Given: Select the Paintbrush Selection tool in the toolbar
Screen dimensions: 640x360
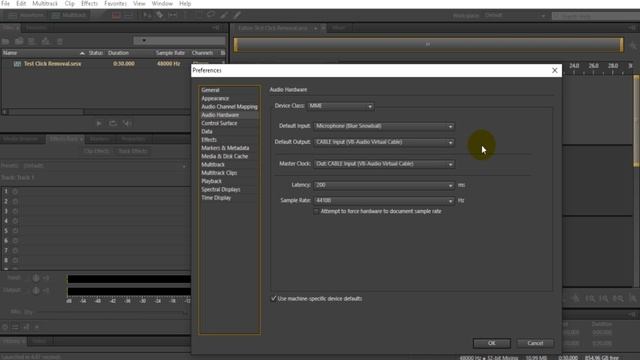Looking at the screenshot, I should 224,15.
